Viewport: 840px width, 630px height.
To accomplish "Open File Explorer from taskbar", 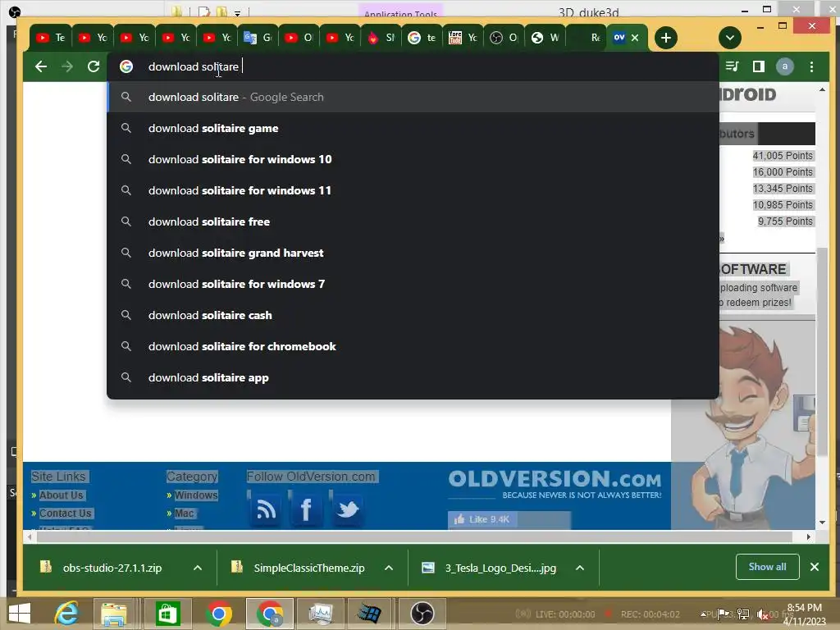I will 114,614.
